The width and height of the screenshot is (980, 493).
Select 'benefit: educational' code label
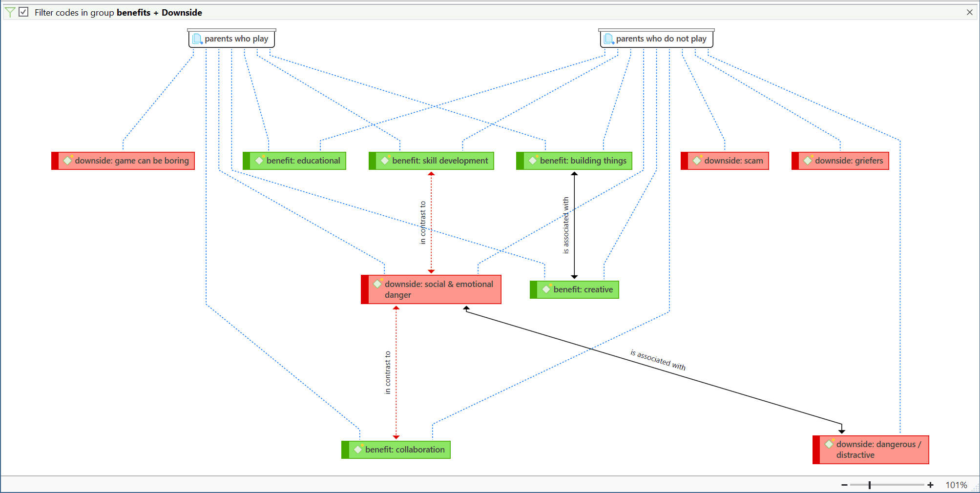[x=303, y=161]
